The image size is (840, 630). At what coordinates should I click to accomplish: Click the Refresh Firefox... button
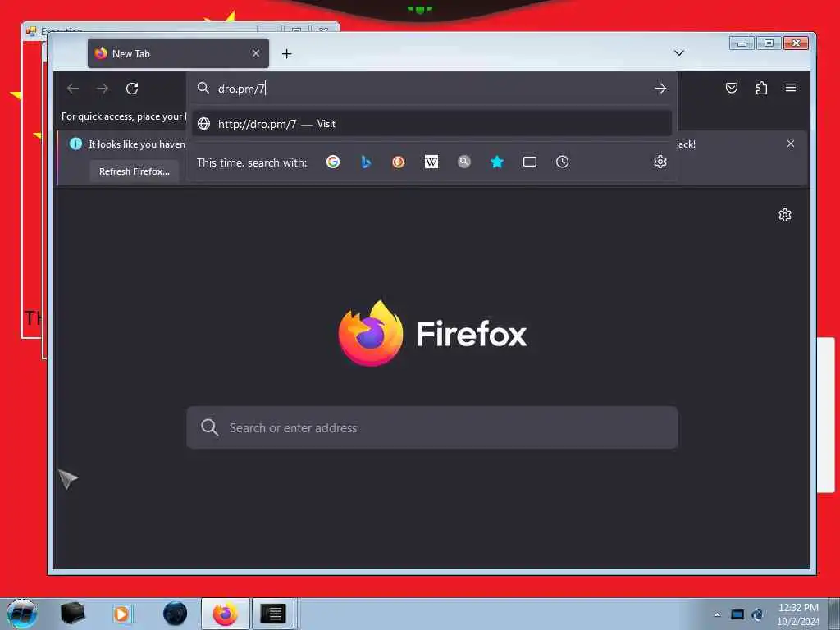[x=135, y=171]
